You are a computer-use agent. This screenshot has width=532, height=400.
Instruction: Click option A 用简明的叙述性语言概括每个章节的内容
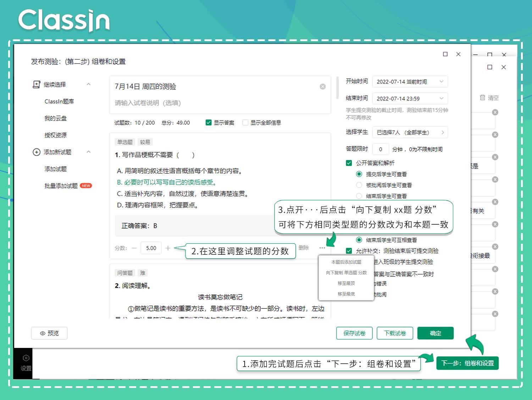180,171
